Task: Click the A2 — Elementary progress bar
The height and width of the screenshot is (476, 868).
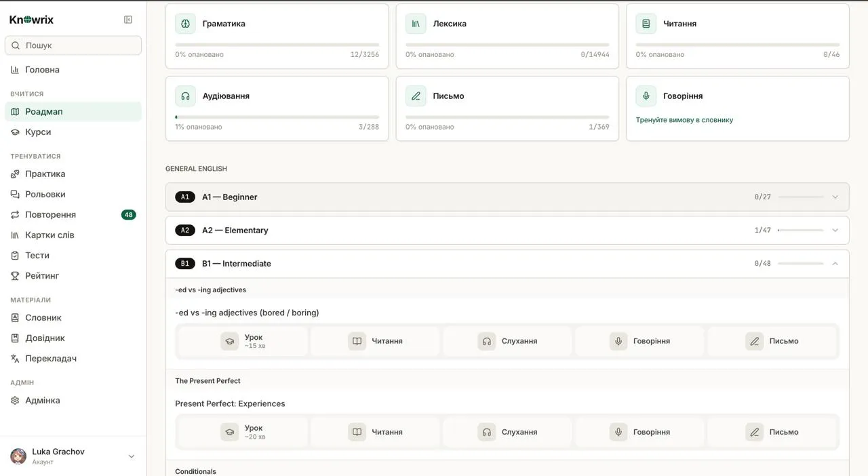Action: click(x=800, y=231)
